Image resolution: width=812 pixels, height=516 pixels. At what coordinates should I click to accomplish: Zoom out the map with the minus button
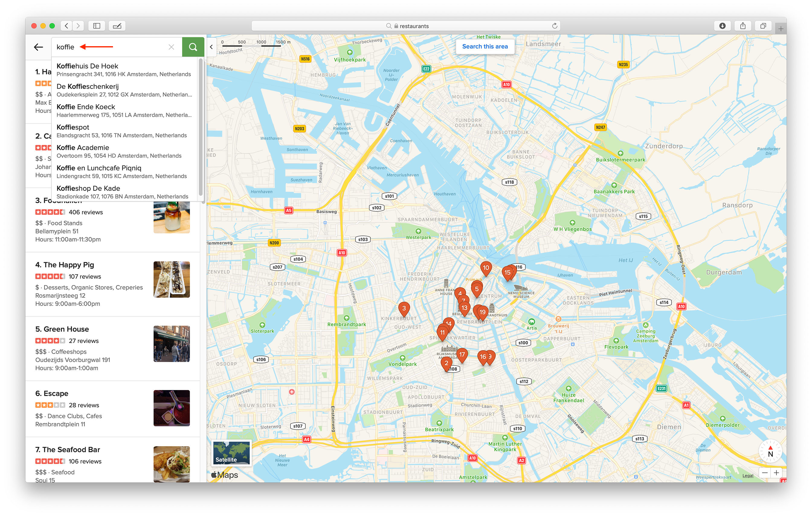coord(765,473)
